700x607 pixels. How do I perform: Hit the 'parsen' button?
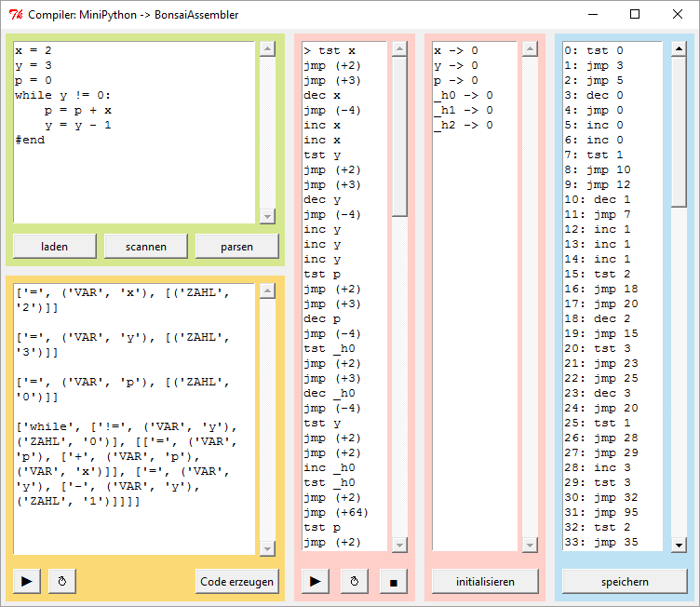236,246
